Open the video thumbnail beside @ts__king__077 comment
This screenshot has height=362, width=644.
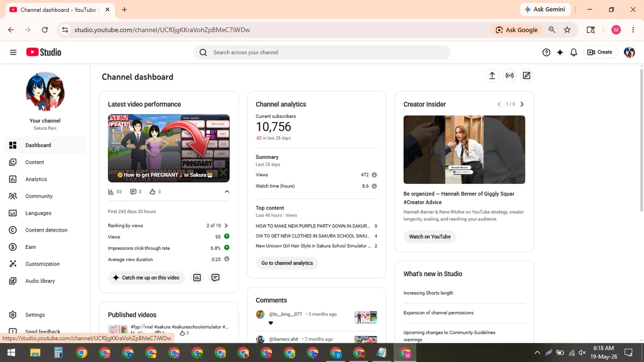click(365, 317)
